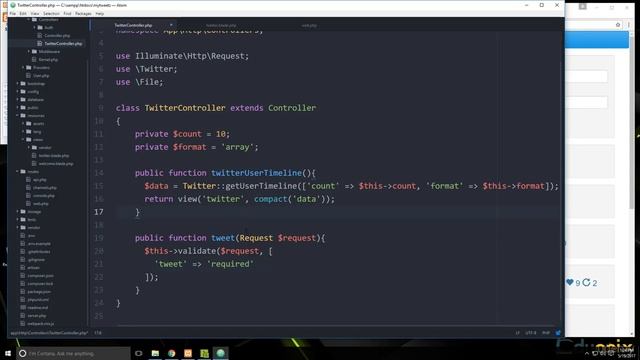Click the retweet icon in browser window
This screenshot has height=360, width=640.
point(587,282)
